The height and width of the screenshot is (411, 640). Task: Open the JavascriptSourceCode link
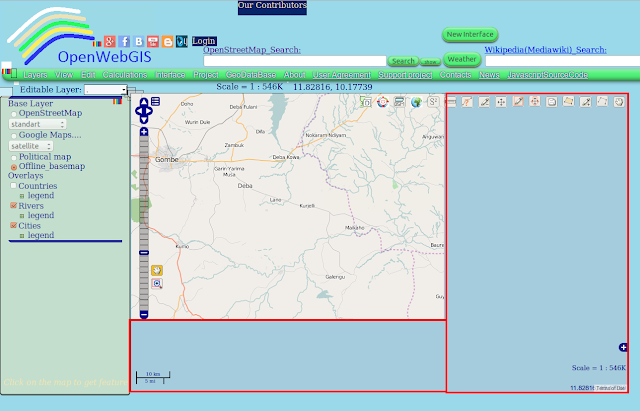pos(547,75)
